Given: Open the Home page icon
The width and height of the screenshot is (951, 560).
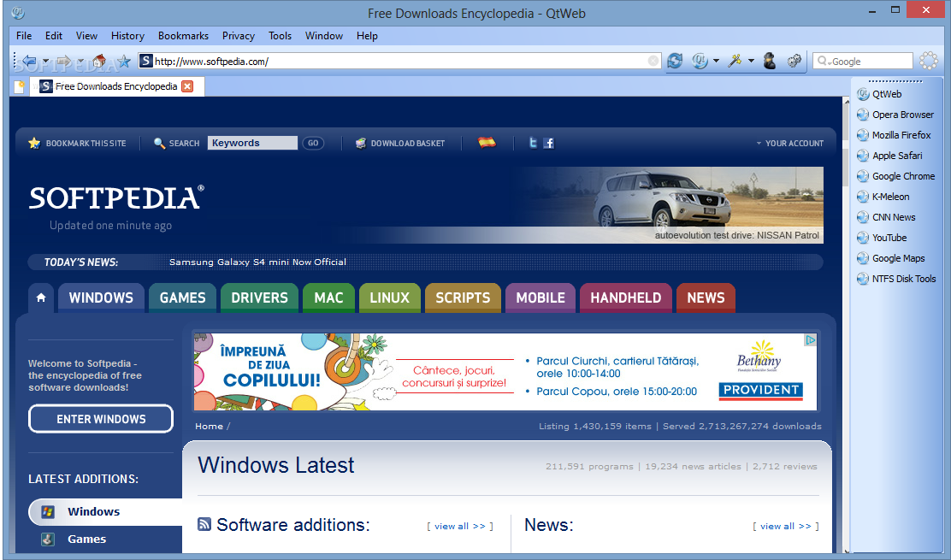Looking at the screenshot, I should tap(98, 61).
